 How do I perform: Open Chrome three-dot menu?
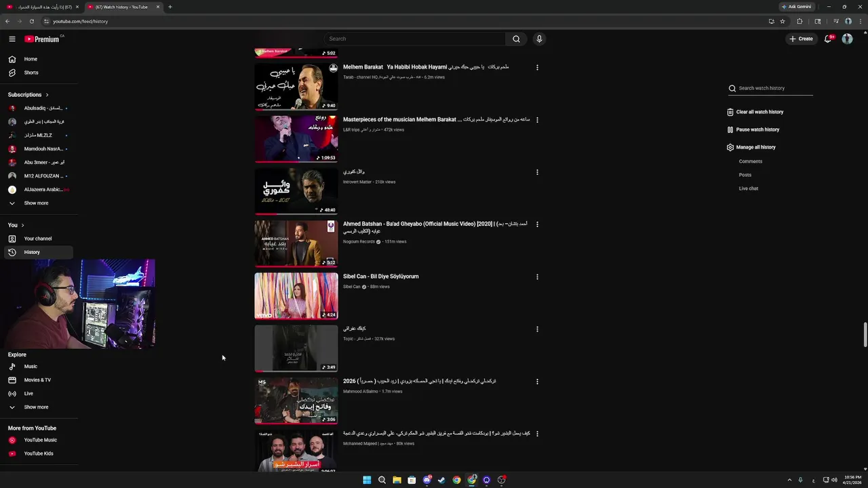tap(860, 21)
